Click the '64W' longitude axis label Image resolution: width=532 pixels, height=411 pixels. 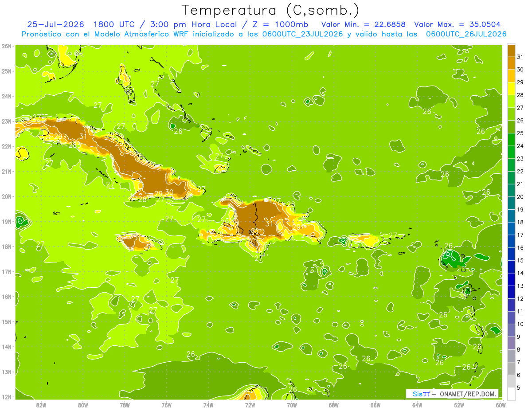[x=417, y=404]
